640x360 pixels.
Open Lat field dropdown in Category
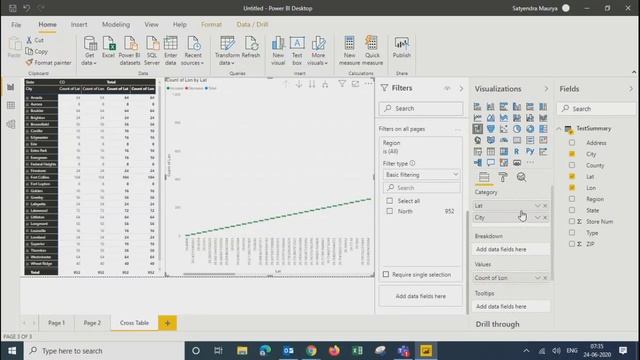click(537, 206)
